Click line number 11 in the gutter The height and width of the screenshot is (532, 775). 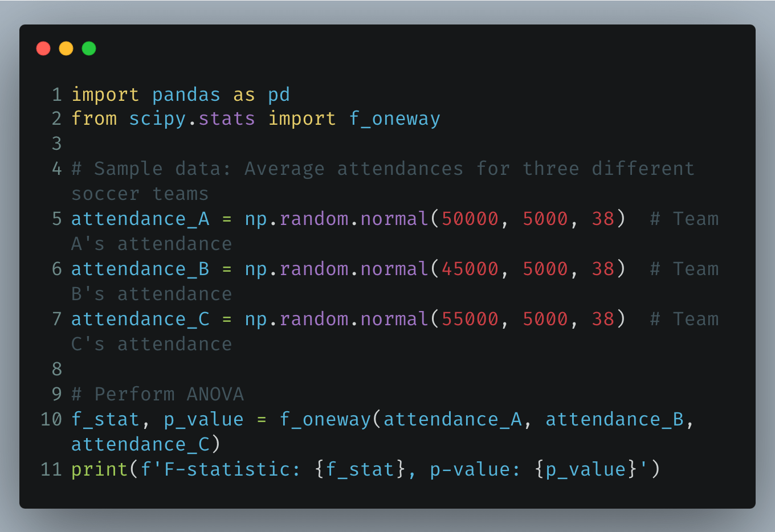click(x=51, y=469)
